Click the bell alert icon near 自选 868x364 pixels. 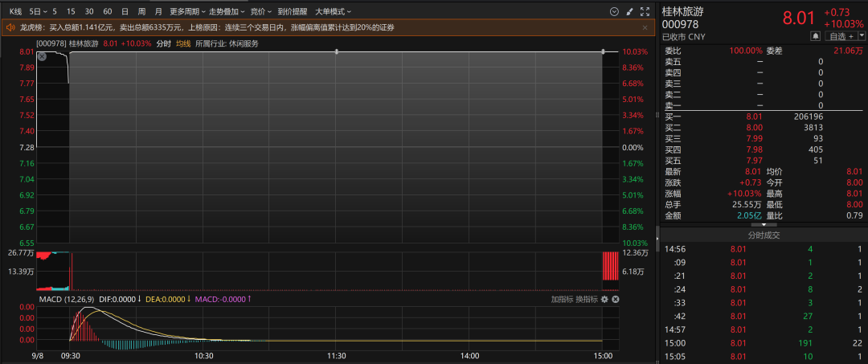coord(816,36)
